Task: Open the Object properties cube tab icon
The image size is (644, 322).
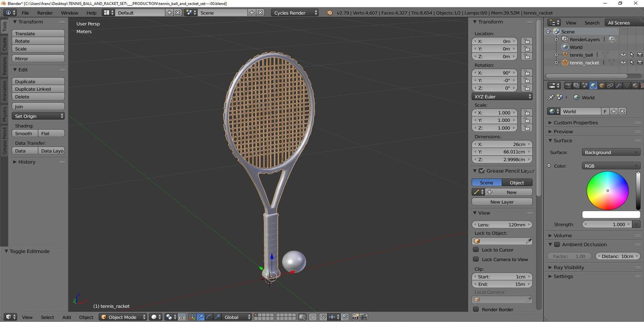Action: pyautogui.click(x=602, y=86)
